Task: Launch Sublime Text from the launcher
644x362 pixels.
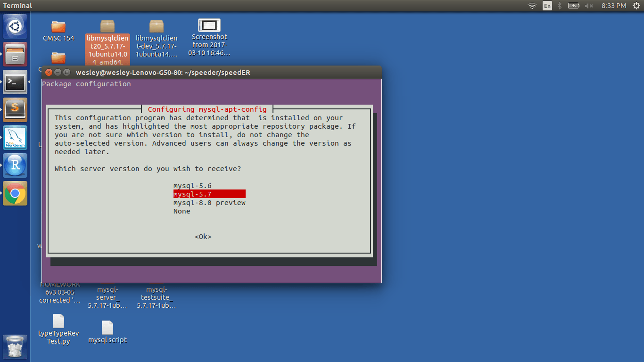Action: click(x=15, y=110)
